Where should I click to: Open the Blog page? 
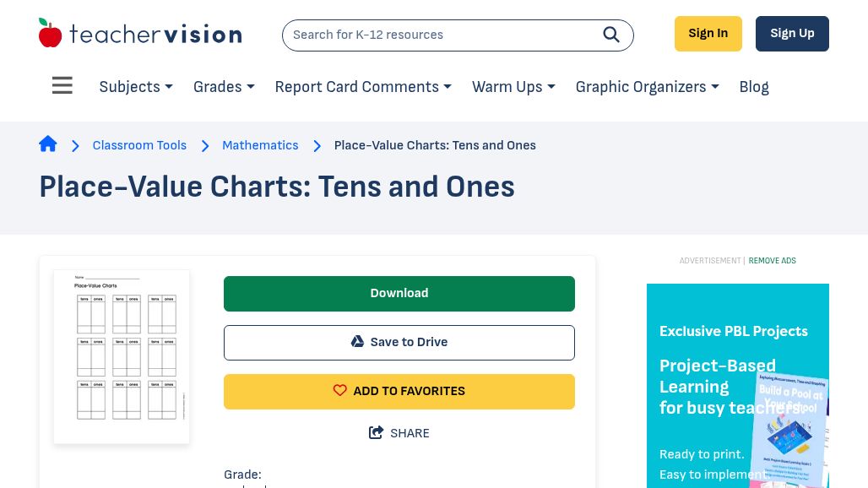point(754,87)
